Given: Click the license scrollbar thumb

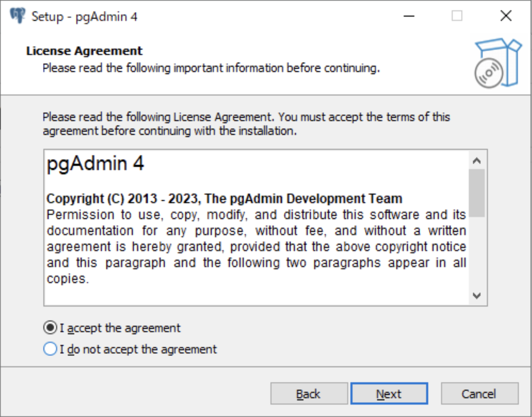Looking at the screenshot, I should click(x=477, y=193).
